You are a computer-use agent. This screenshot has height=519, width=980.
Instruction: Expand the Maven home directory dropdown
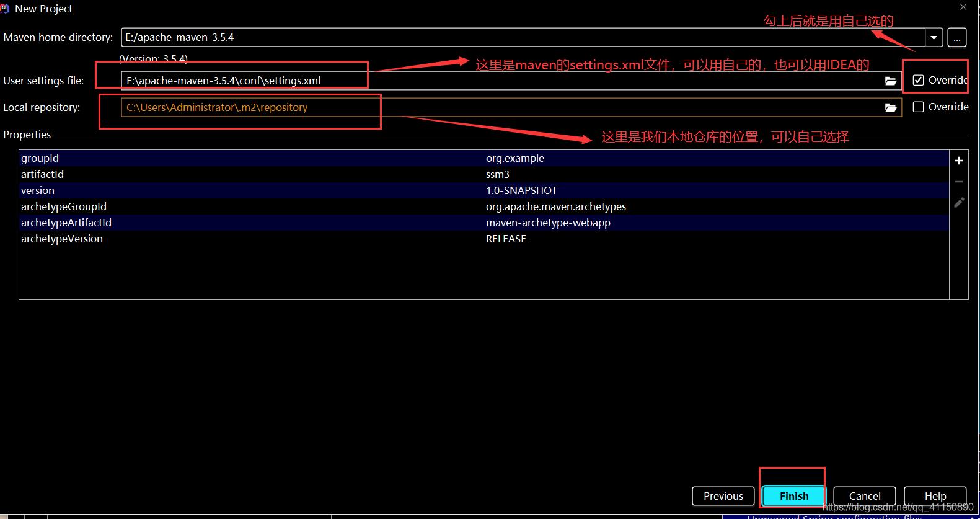[x=934, y=37]
